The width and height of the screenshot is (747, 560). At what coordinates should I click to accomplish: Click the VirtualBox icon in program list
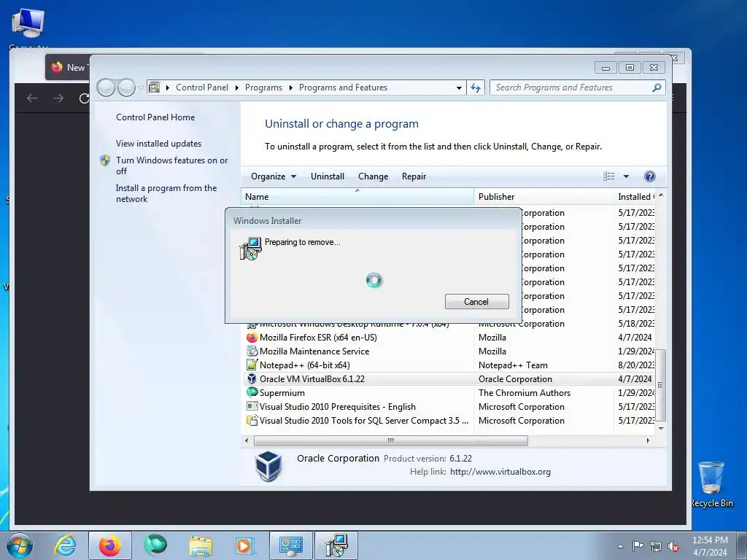(252, 378)
